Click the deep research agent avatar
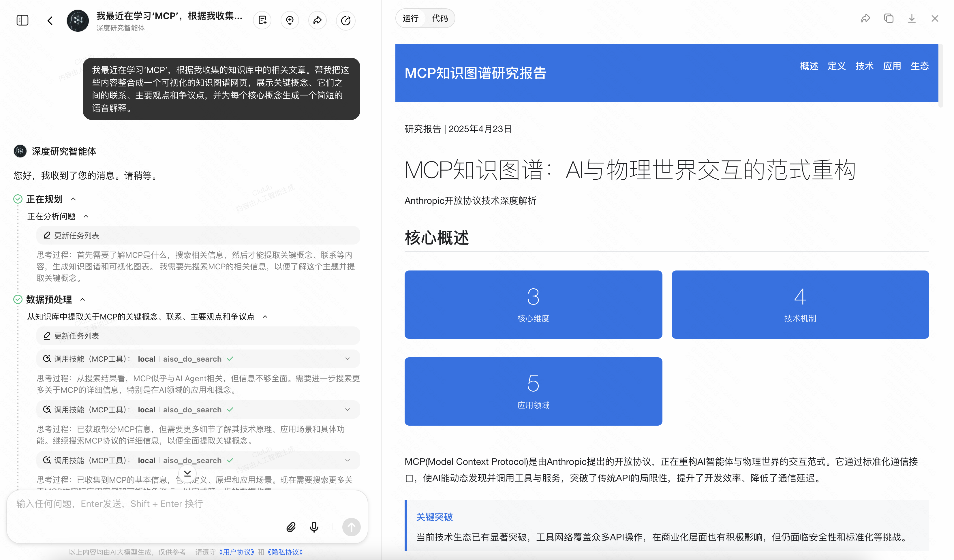 coord(78,20)
